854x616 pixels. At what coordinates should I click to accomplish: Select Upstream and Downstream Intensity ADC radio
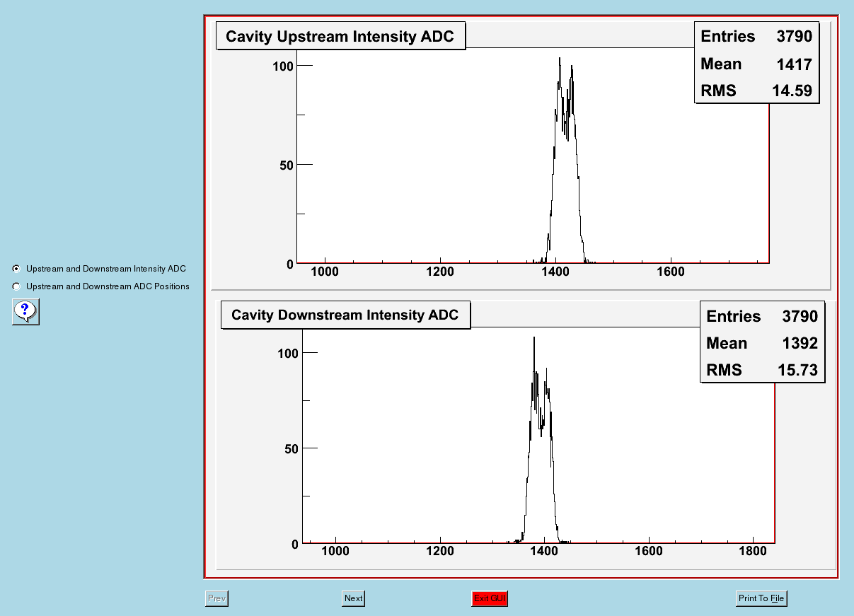(x=16, y=269)
